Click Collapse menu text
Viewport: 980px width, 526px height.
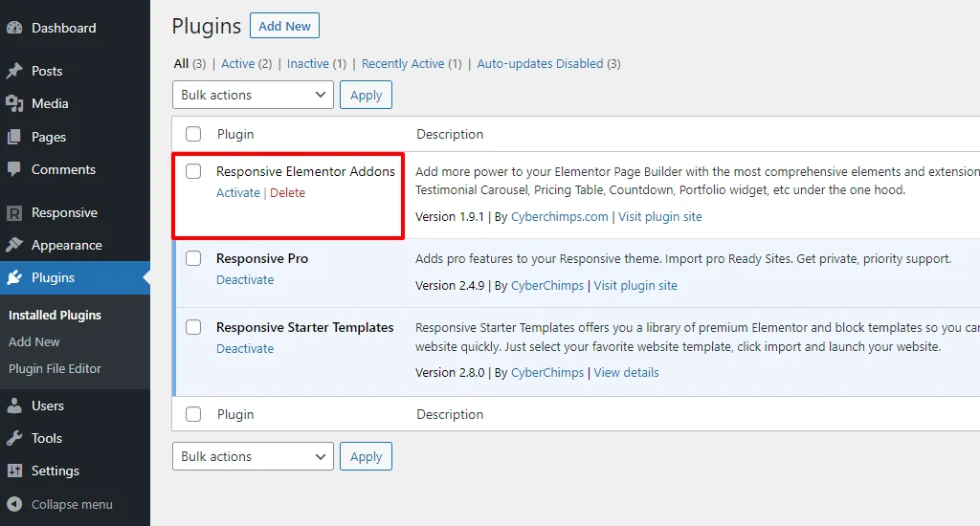pos(72,505)
